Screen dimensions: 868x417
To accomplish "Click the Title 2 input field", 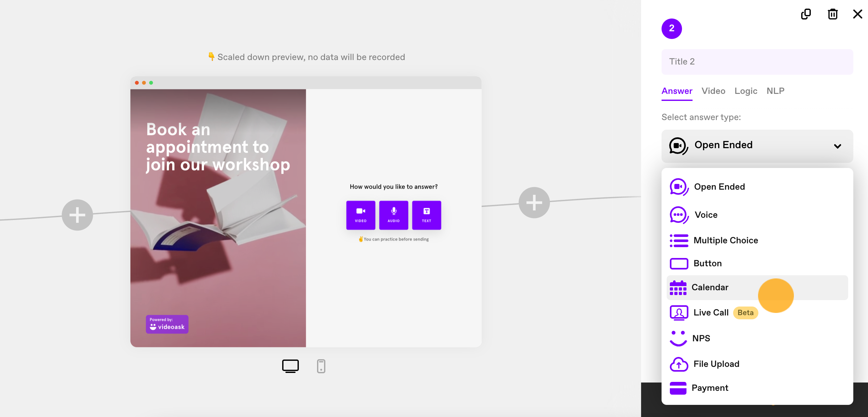I will 757,62.
